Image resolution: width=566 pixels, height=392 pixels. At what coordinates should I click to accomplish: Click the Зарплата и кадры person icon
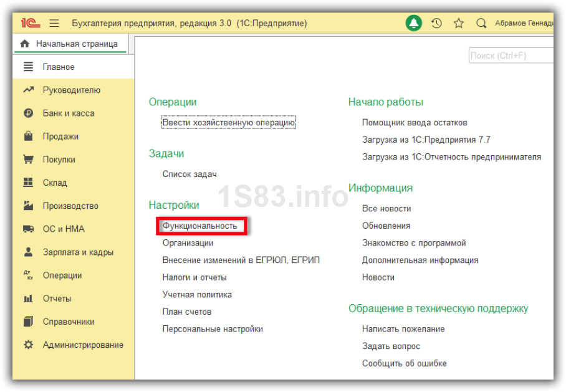(28, 252)
